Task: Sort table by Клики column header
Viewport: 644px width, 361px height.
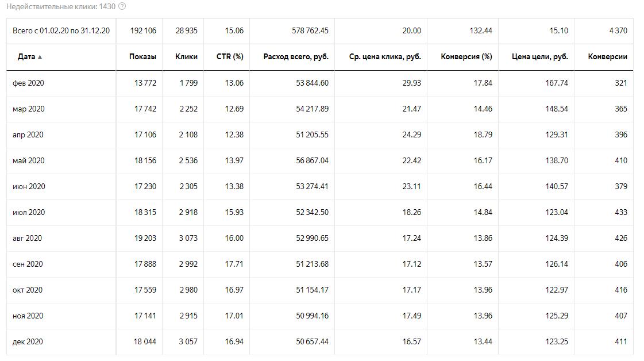Action: pos(186,56)
